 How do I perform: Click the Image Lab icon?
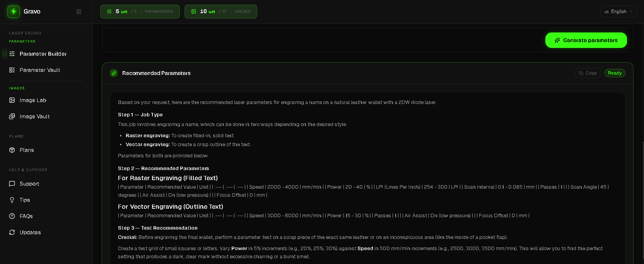[12, 100]
